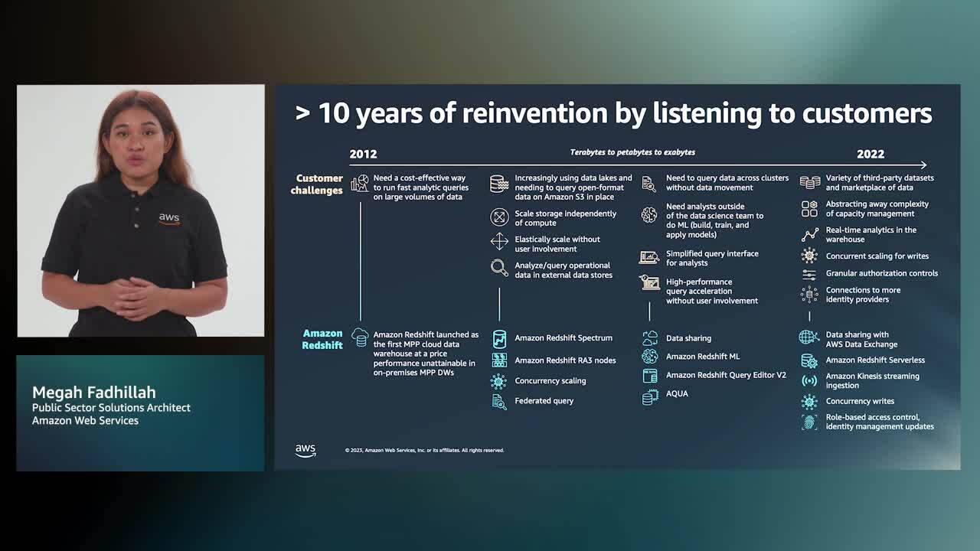
Task: Click the ML brain icon near analysts text
Action: 649,215
